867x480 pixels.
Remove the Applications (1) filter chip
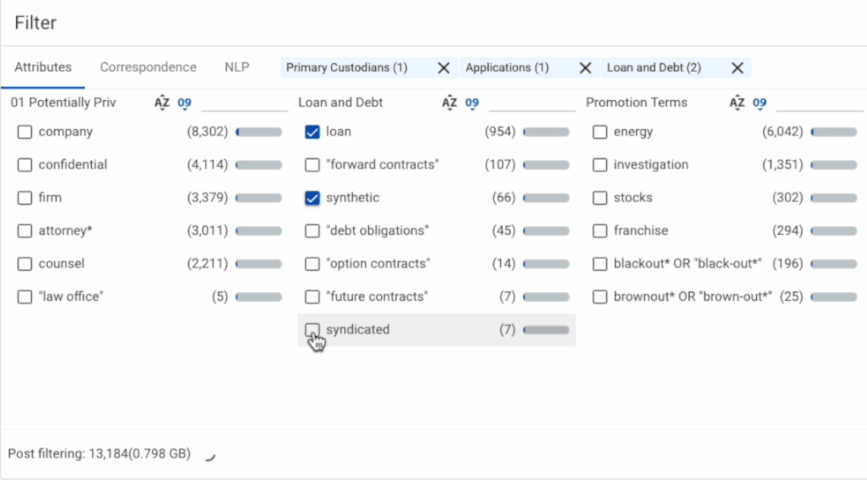point(586,68)
